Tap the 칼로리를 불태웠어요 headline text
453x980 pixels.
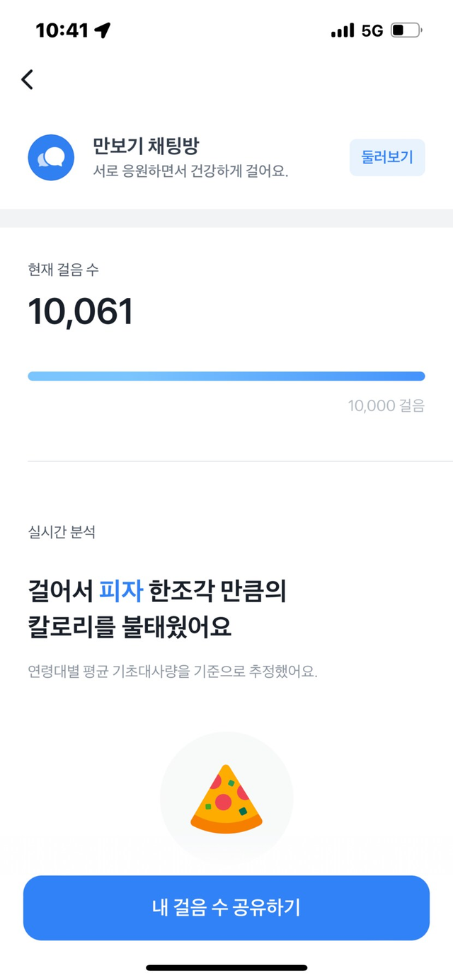(x=130, y=628)
